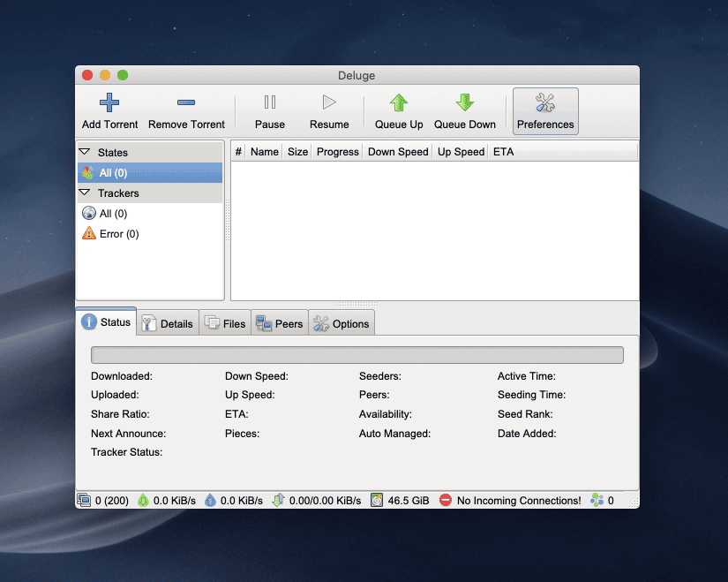This screenshot has height=582, width=728.
Task: Click the Queue Up green arrow
Action: pyautogui.click(x=399, y=102)
